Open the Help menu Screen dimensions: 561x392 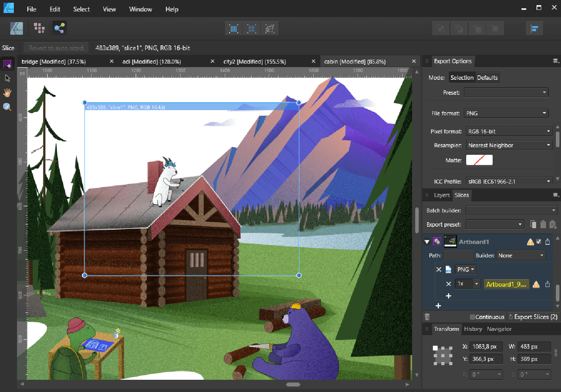coord(172,9)
